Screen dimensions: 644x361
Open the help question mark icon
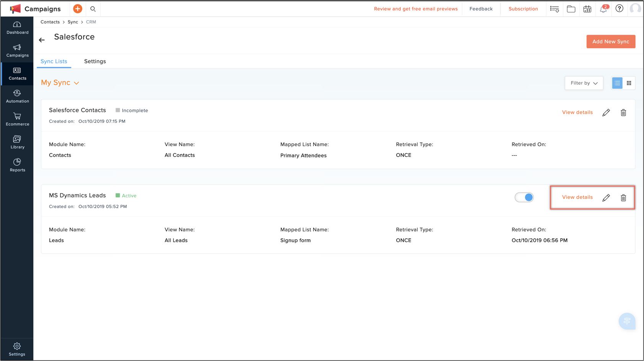620,8
